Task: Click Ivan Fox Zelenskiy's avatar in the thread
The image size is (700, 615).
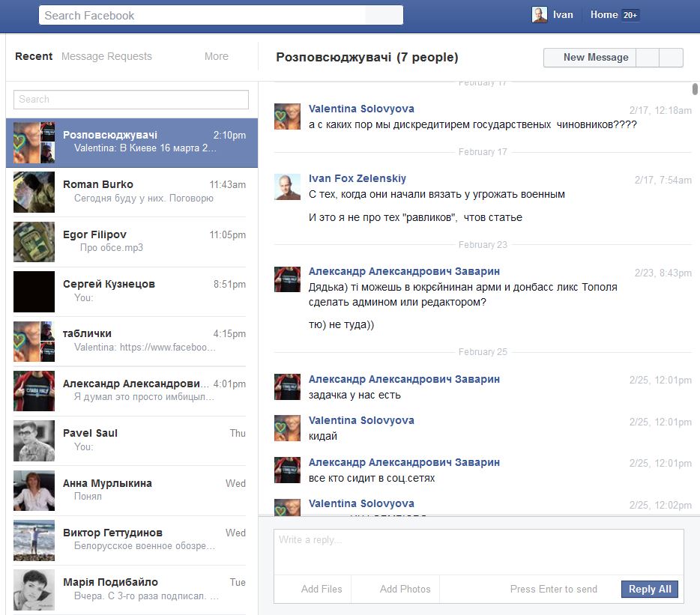Action: (287, 187)
